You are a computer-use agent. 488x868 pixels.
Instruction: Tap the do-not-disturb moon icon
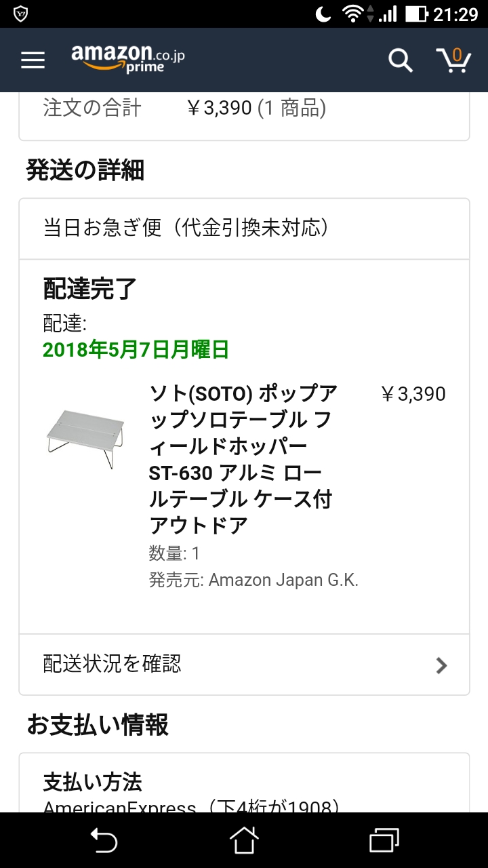[x=323, y=14]
